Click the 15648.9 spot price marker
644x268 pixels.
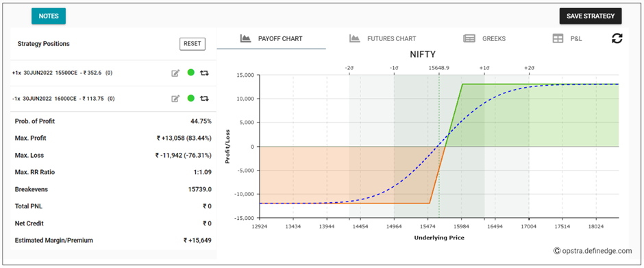click(438, 67)
